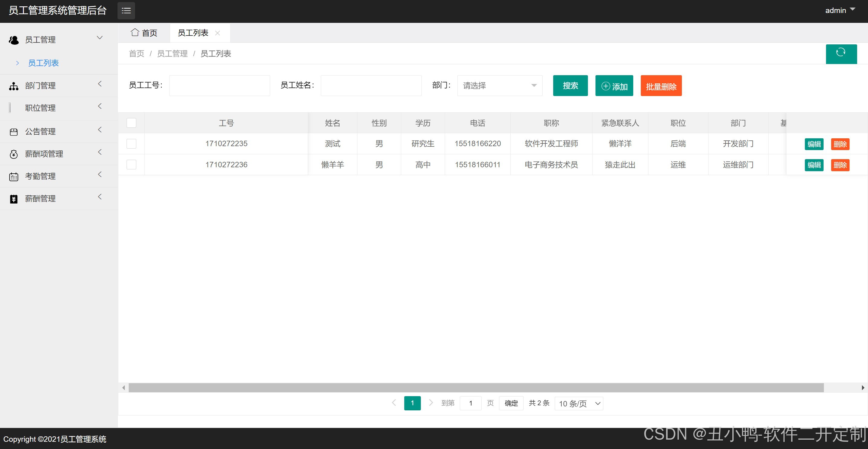Focus the 员工工号 input field
The height and width of the screenshot is (449, 868).
click(x=219, y=85)
